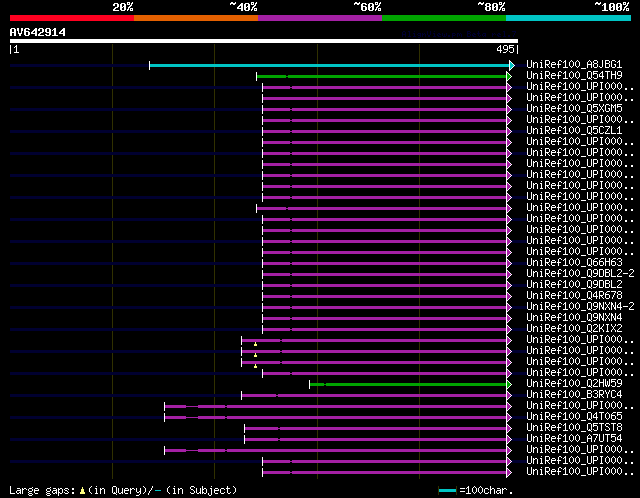Click the query end position 495 label
The width and height of the screenshot is (640, 498).
(x=505, y=49)
